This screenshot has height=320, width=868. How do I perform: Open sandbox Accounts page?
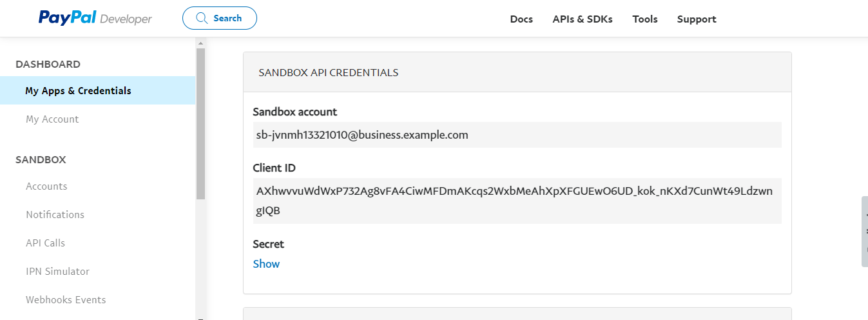[46, 186]
